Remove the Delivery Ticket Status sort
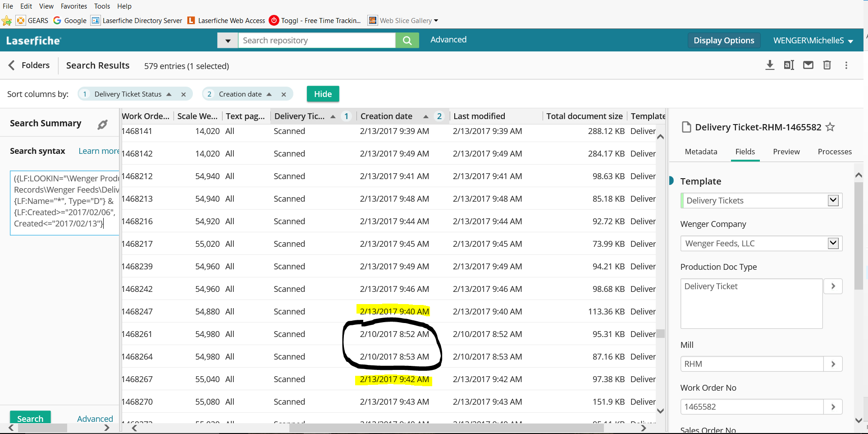868x434 pixels. pos(183,94)
